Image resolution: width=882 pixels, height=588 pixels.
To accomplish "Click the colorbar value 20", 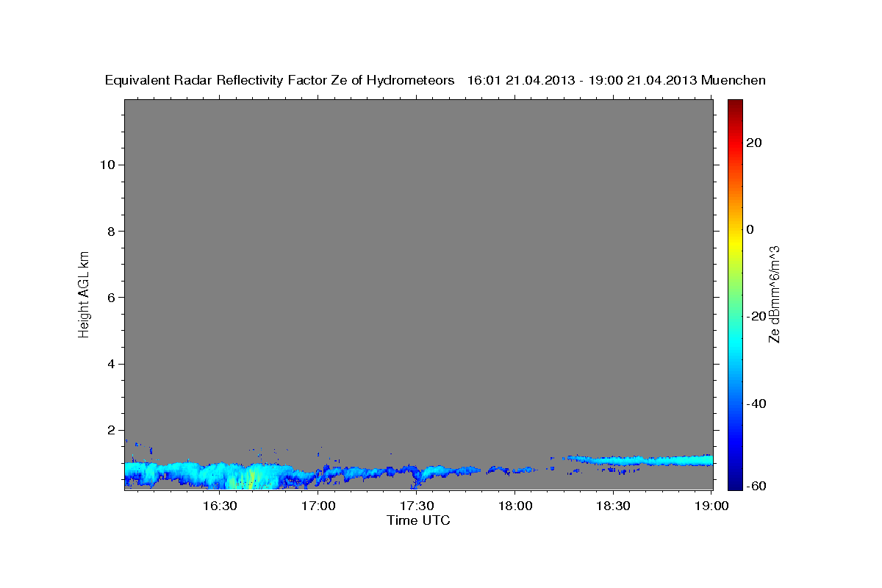I will 754,143.
